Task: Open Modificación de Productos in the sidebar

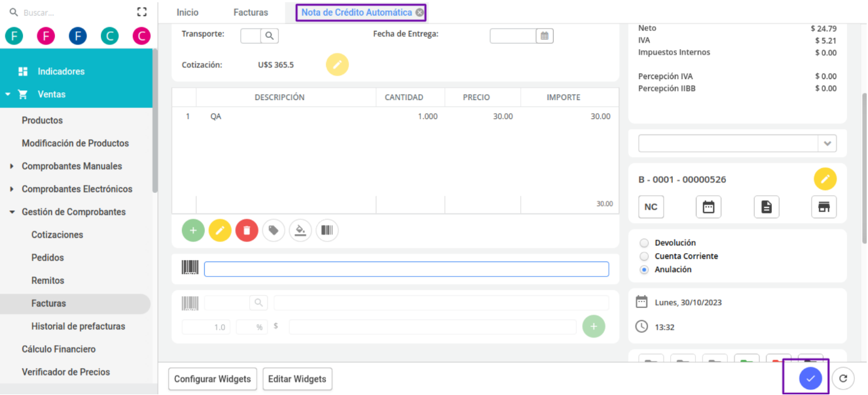Action: [x=75, y=143]
